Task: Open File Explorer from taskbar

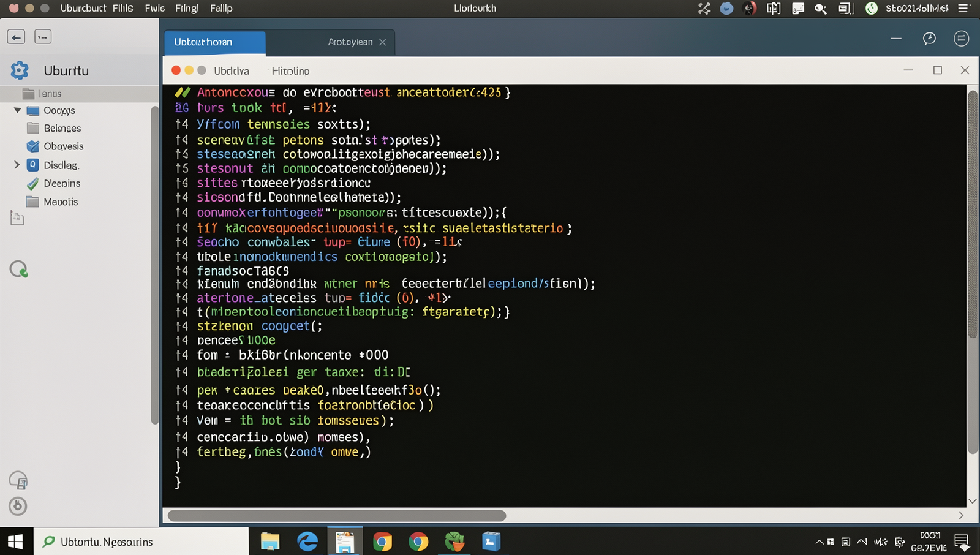Action: click(270, 542)
